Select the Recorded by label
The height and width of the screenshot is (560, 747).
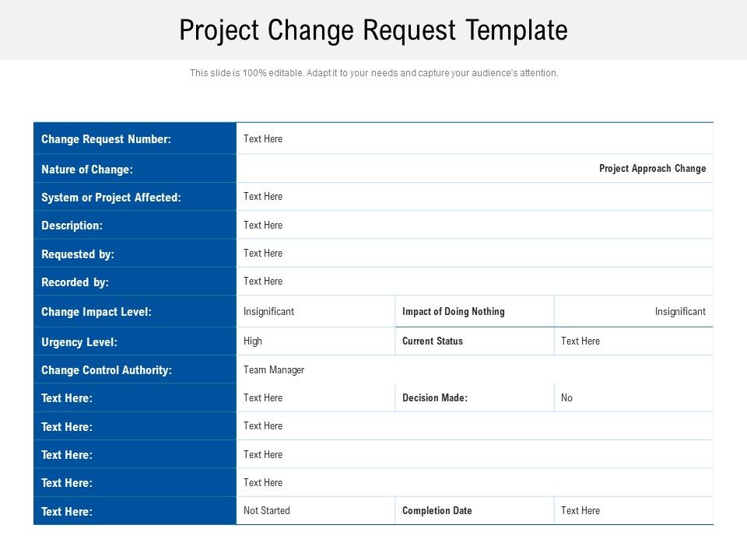(75, 282)
